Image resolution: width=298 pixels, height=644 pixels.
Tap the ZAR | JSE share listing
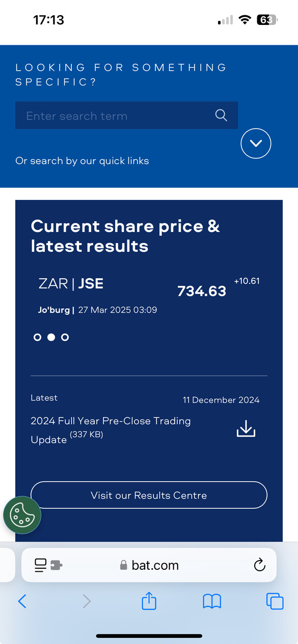click(71, 283)
